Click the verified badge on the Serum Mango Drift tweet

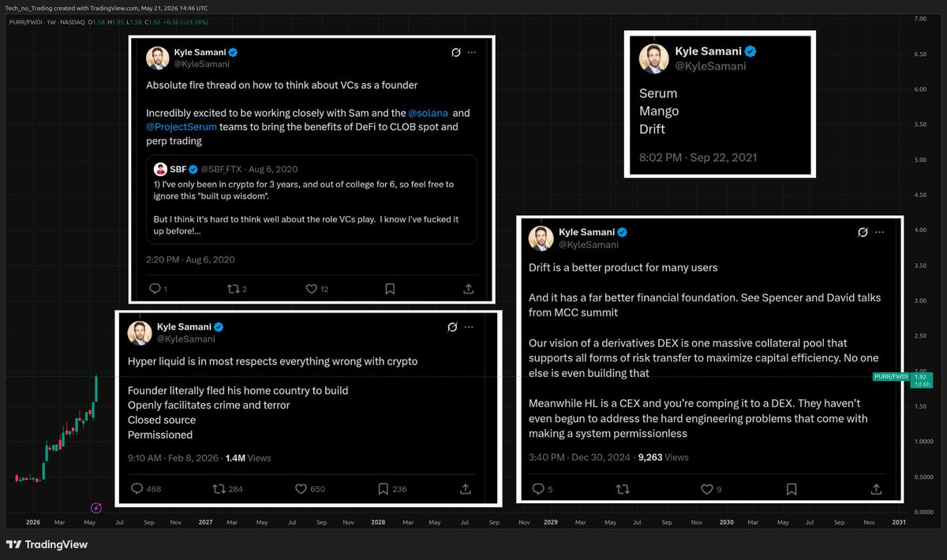[x=751, y=51]
